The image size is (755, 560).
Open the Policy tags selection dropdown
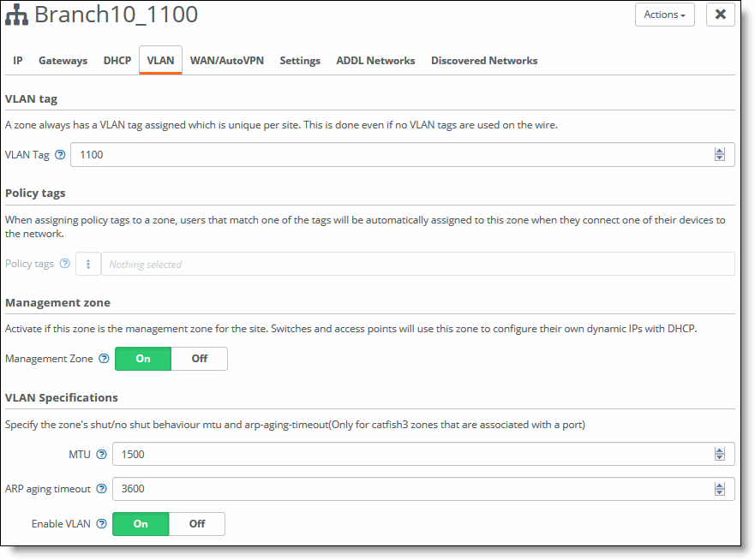point(417,264)
